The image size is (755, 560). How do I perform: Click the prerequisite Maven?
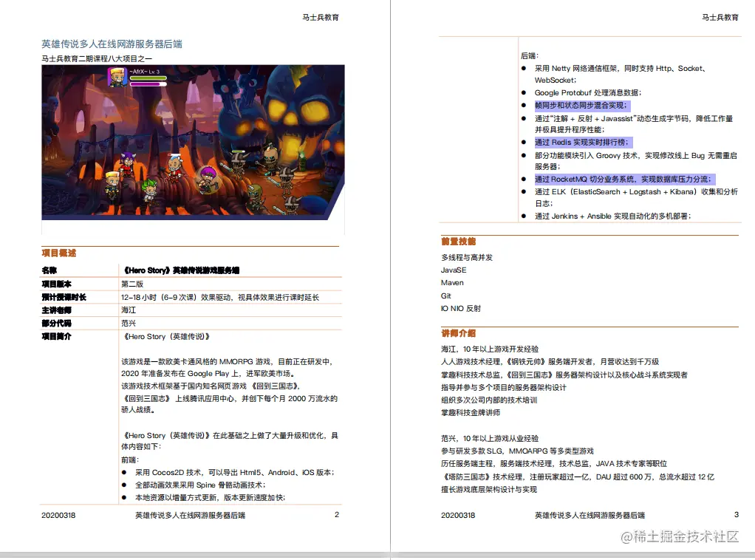(453, 283)
